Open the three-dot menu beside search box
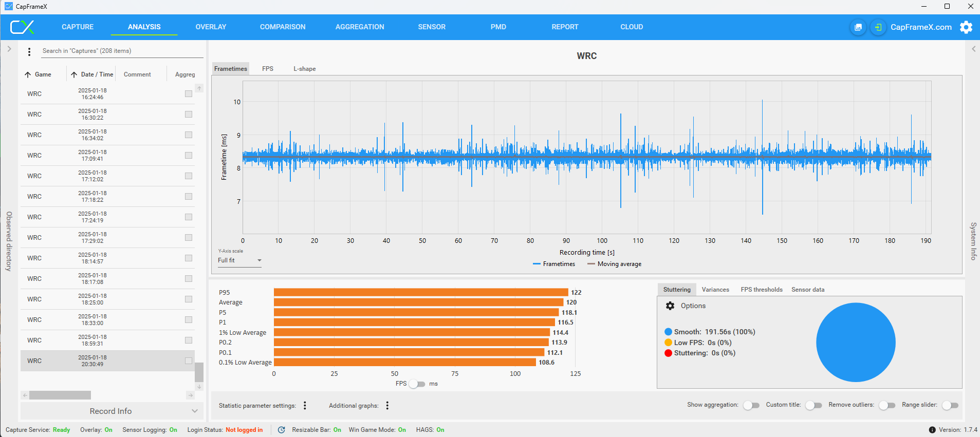This screenshot has height=437, width=980. 29,51
